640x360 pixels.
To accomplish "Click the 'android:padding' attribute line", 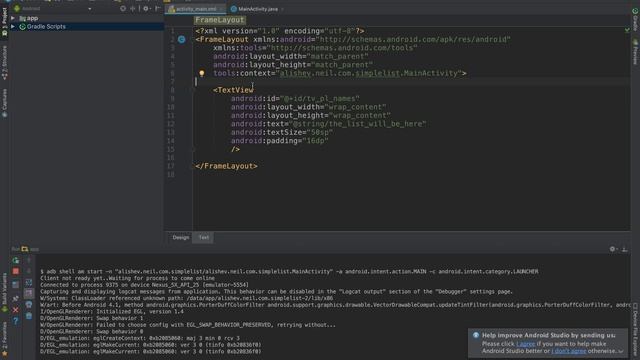I will pyautogui.click(x=280, y=141).
